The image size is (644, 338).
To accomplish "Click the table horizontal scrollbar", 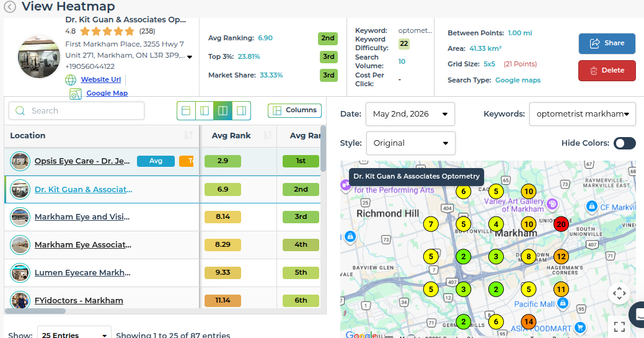I will 35,311.
